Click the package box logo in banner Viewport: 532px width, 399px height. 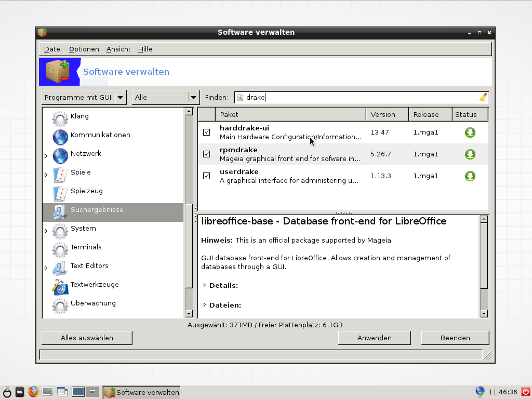tap(58, 71)
